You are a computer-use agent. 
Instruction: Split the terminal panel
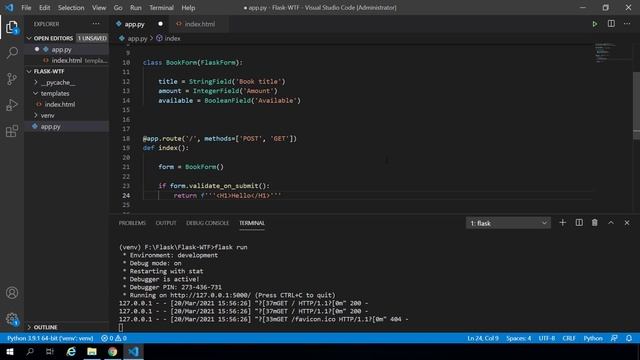coord(579,222)
